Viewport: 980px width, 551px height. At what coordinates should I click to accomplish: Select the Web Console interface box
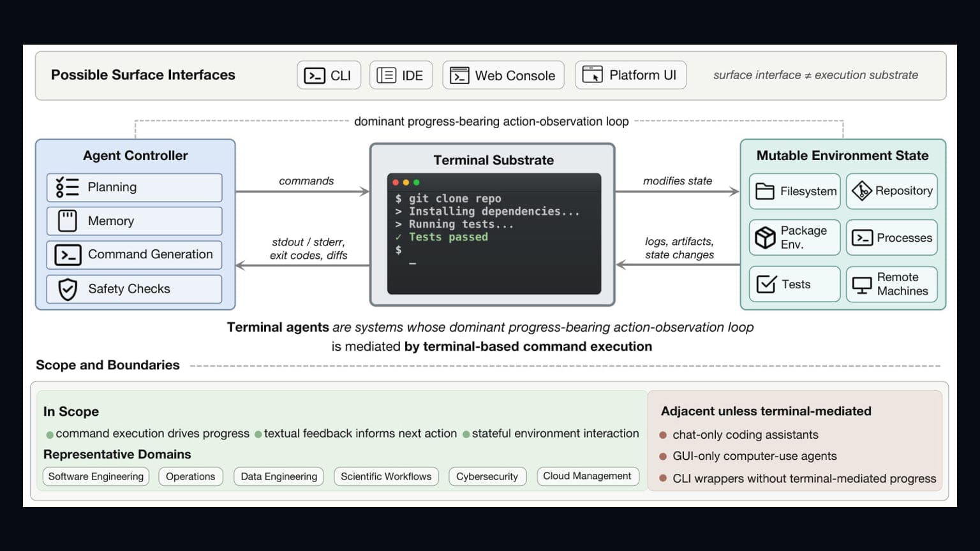(503, 75)
